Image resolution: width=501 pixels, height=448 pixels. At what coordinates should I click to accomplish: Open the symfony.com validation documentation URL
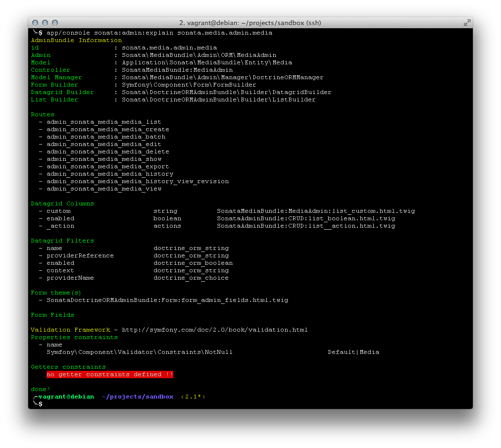(214, 330)
